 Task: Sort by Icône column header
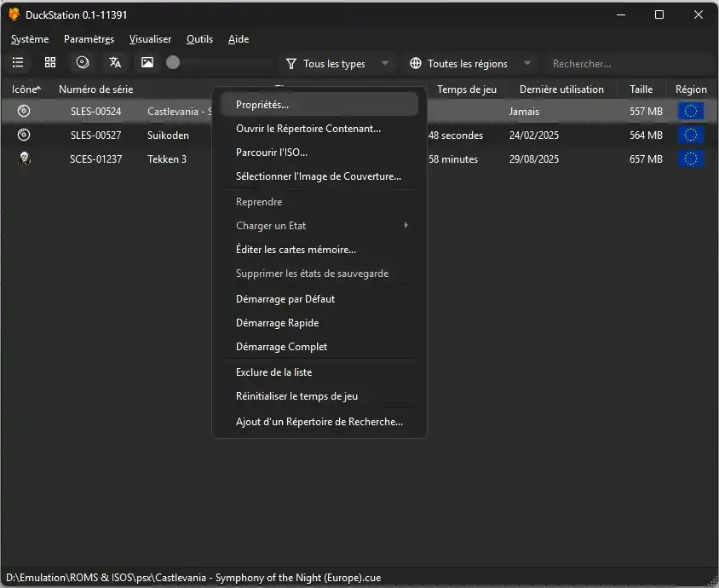click(26, 89)
